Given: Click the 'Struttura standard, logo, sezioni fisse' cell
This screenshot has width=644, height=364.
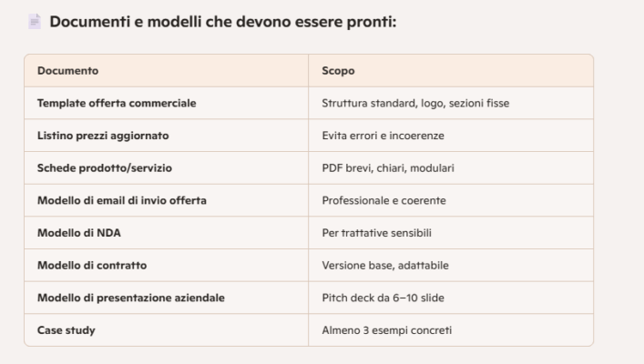Looking at the screenshot, I should (x=415, y=103).
